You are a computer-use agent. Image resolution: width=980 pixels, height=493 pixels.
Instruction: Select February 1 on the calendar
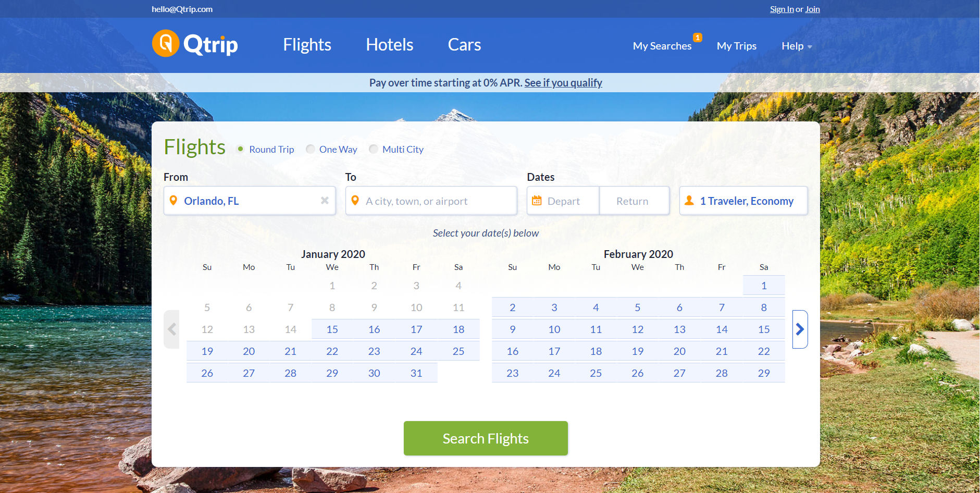pyautogui.click(x=764, y=286)
